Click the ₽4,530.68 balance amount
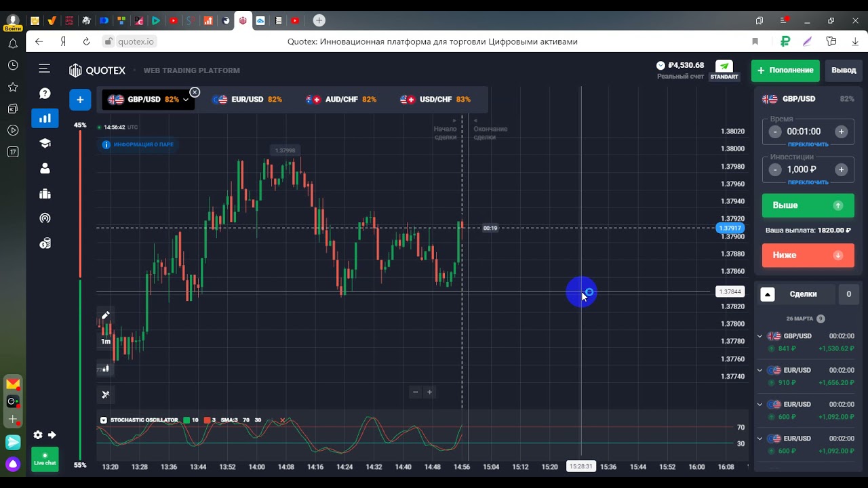 [686, 66]
